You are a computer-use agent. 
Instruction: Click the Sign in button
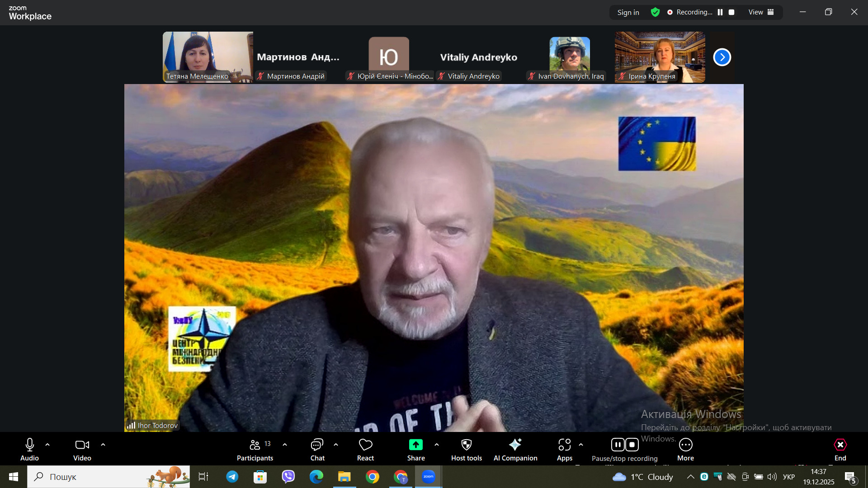coord(628,12)
